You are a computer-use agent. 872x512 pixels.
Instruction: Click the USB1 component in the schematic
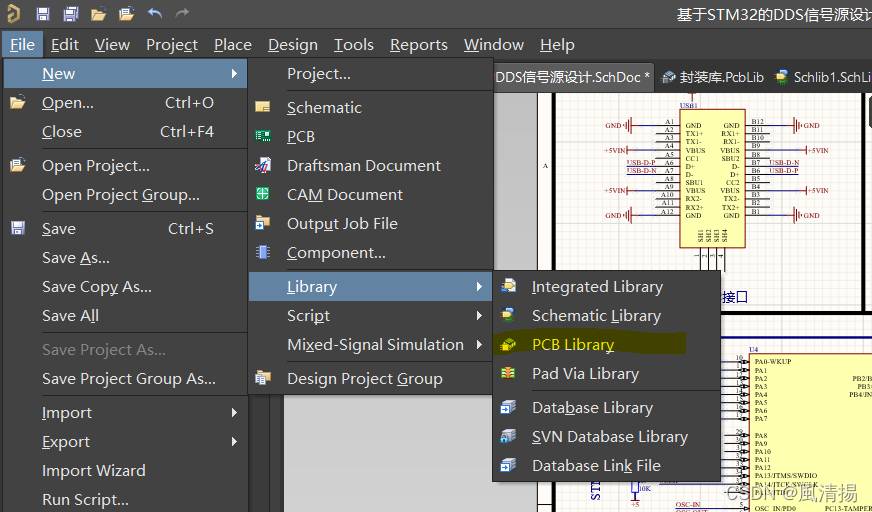click(x=712, y=178)
